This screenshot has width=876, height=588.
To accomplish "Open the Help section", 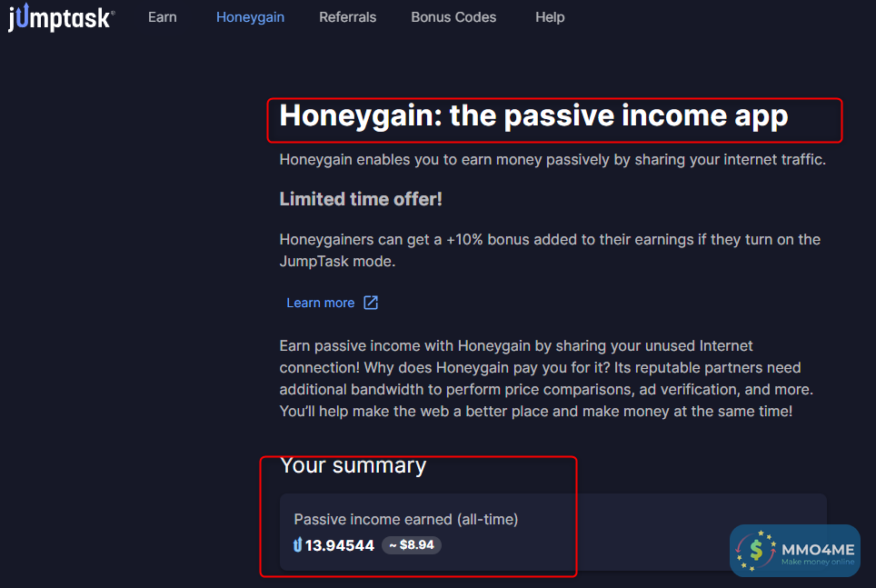I will click(x=550, y=17).
